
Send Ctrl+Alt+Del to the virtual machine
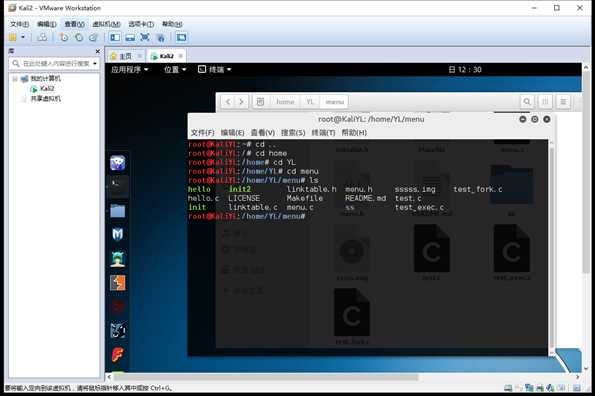click(42, 37)
